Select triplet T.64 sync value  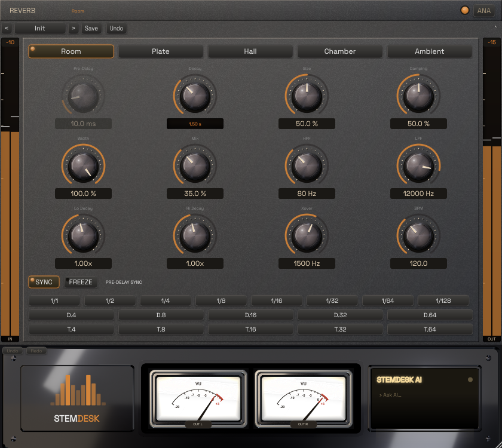(x=430, y=330)
